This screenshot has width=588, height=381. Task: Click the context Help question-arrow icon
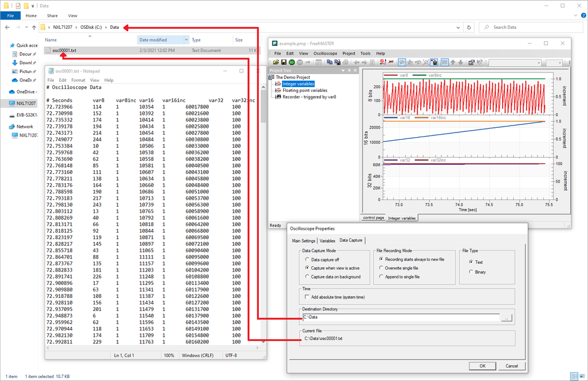click(x=480, y=62)
